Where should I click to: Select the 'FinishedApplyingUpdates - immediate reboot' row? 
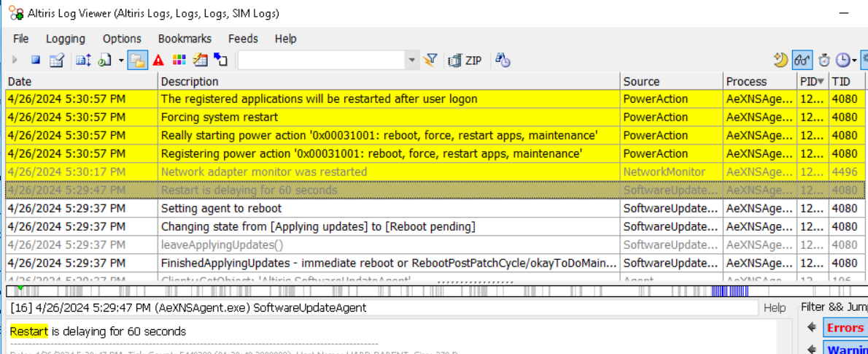[435, 263]
